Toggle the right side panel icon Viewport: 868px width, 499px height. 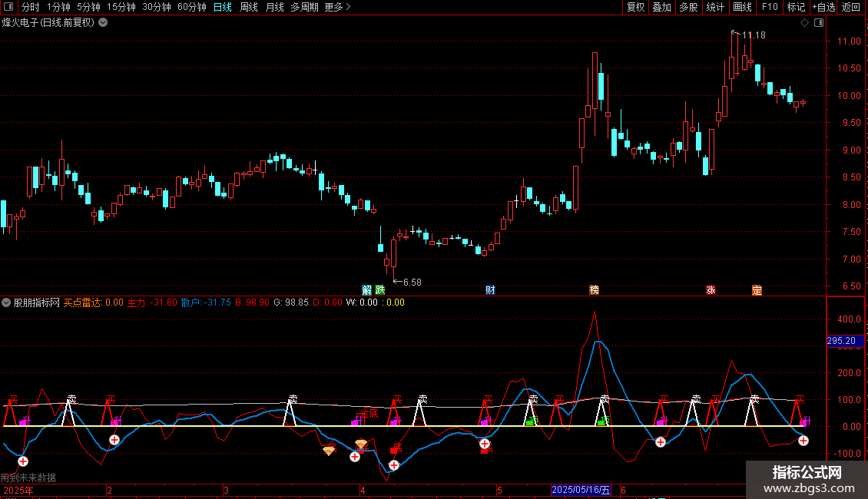819,23
